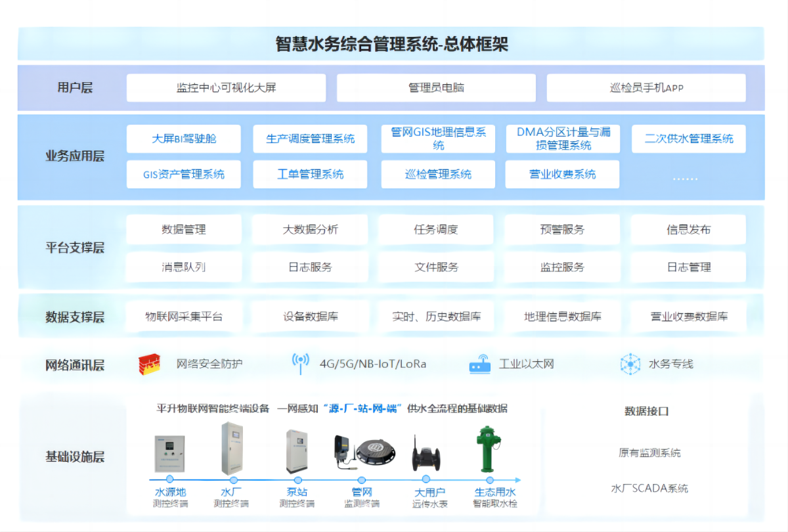Screen dimensions: 788x532
Task: Click the 数据支撑层 layer label
Action: (x=75, y=317)
